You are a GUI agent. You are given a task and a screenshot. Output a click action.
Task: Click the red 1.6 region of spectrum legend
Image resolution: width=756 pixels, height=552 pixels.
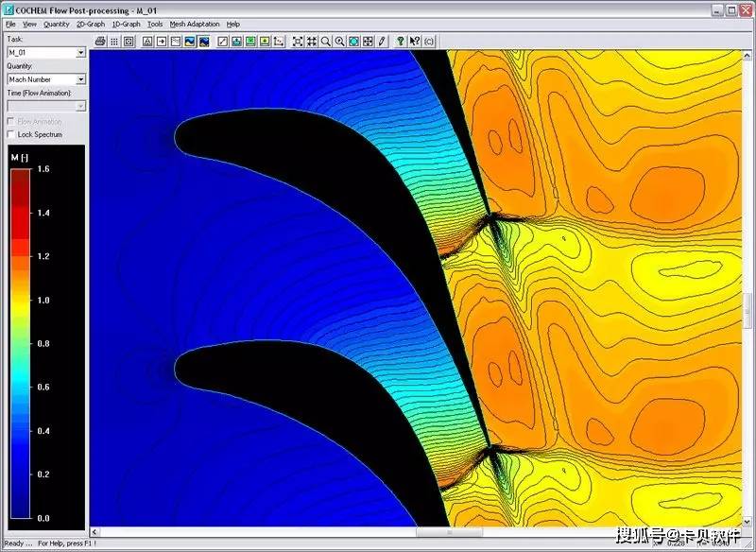click(21, 180)
